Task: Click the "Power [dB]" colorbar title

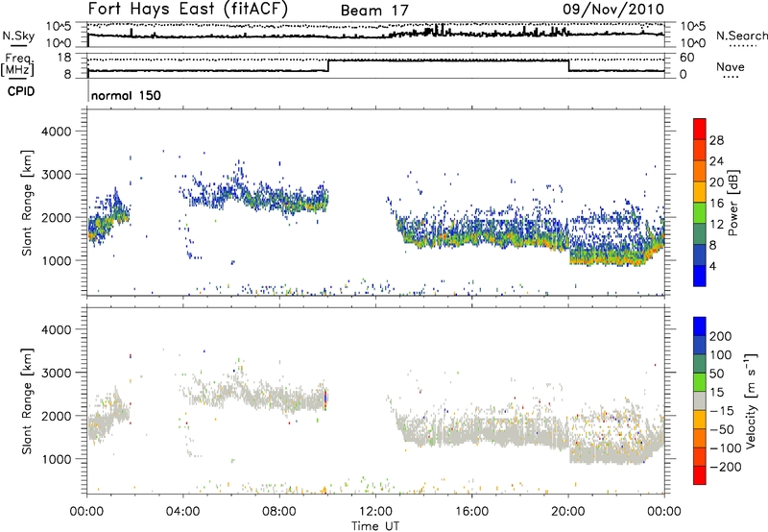Action: click(x=732, y=203)
